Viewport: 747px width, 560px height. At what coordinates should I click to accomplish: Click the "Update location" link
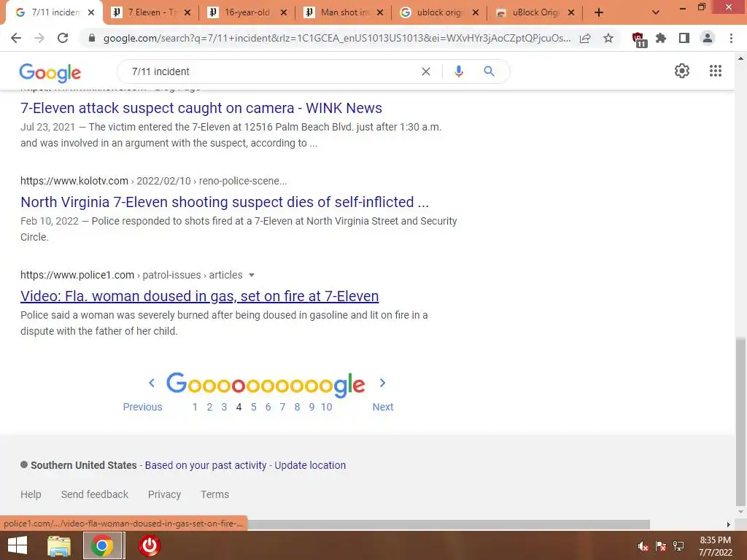tap(310, 465)
